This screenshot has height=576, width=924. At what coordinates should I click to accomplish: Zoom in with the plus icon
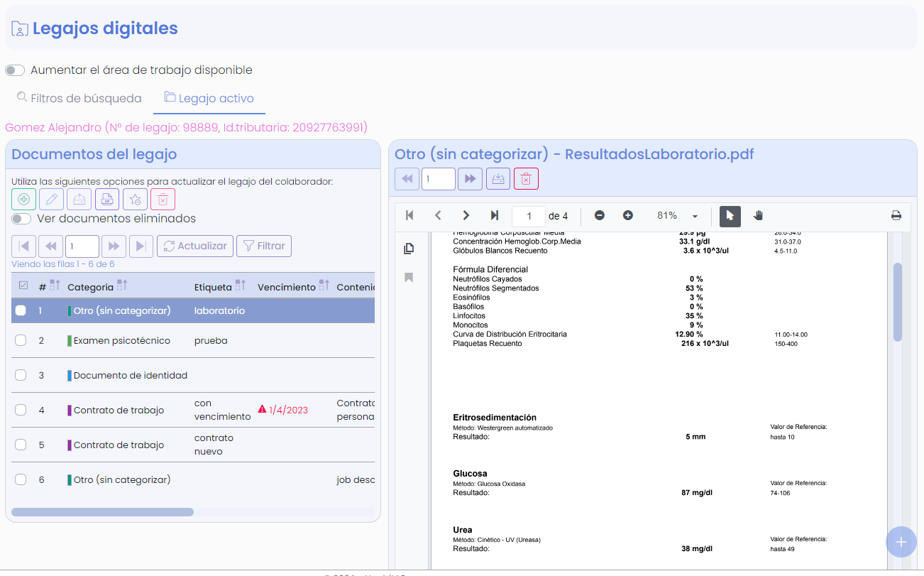627,216
